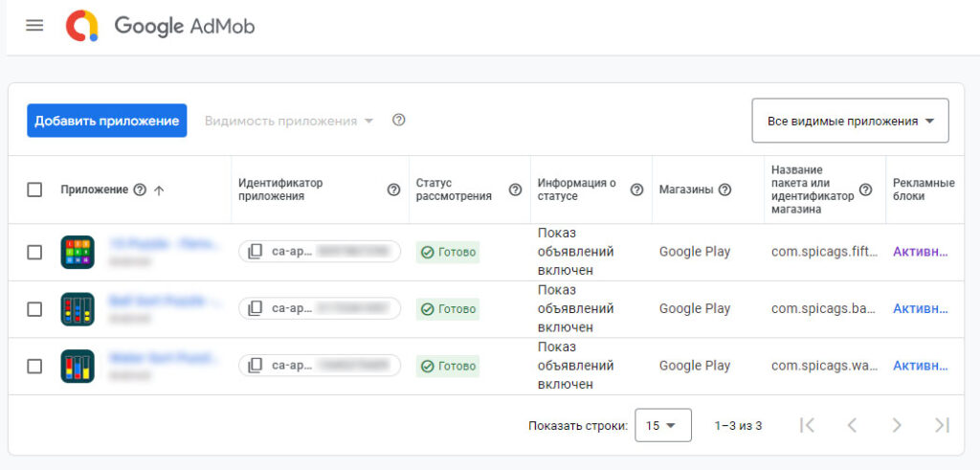Go to the next page of results
The image size is (980, 470).
897,425
